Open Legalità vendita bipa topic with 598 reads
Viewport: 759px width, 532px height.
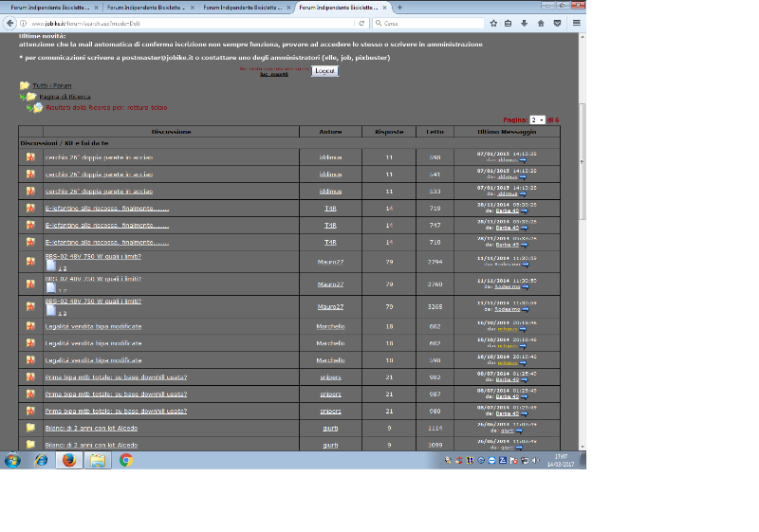click(93, 360)
